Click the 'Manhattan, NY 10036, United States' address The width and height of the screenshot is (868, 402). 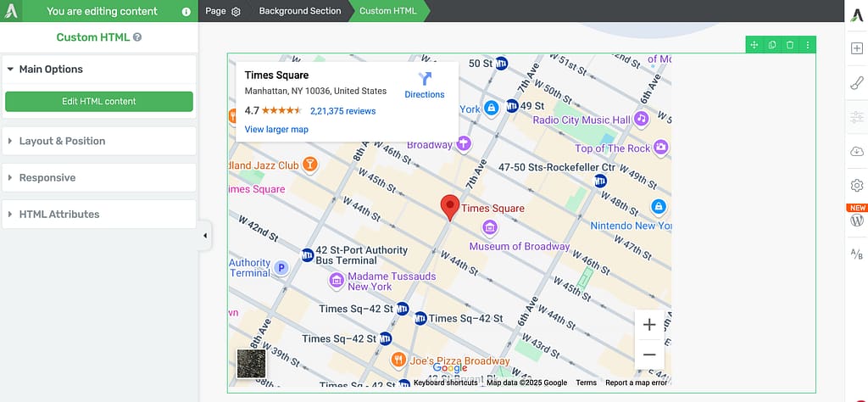(x=315, y=92)
